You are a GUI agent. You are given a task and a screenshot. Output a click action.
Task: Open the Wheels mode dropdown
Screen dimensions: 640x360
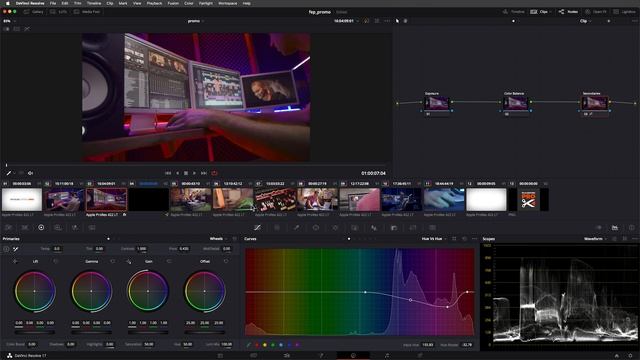click(218, 239)
